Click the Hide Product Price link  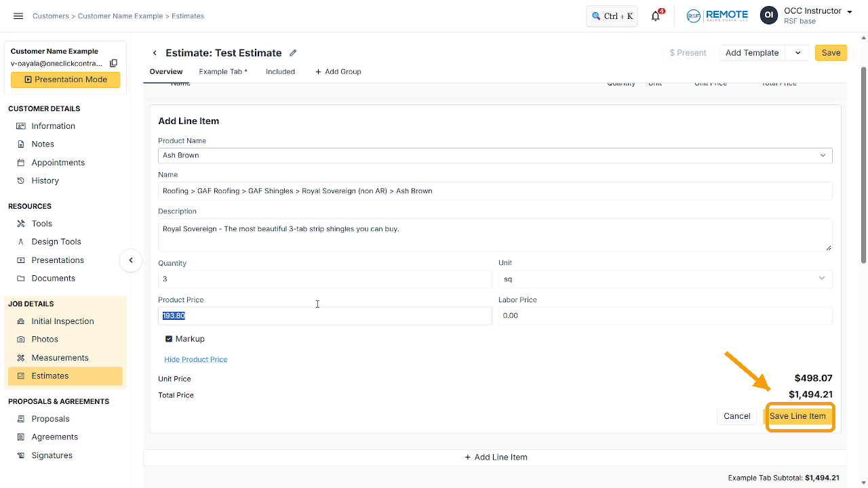(x=195, y=359)
